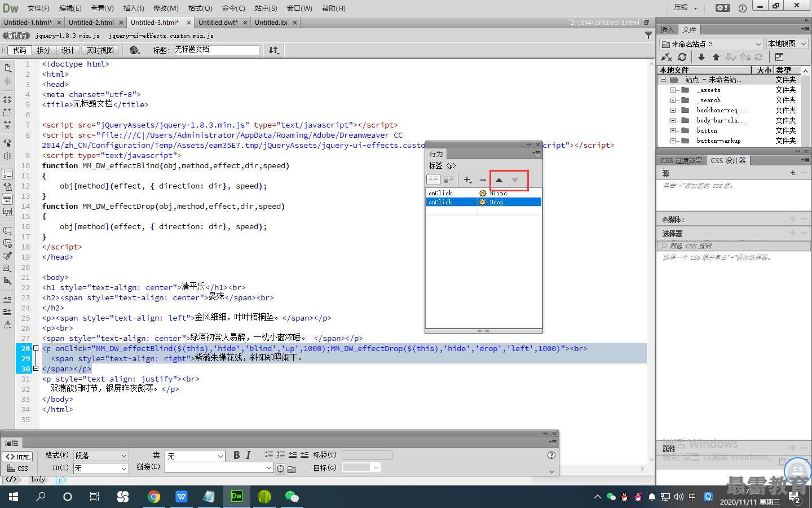The image size is (812, 508).
Task: Open the 站点(S) menu
Action: click(266, 8)
